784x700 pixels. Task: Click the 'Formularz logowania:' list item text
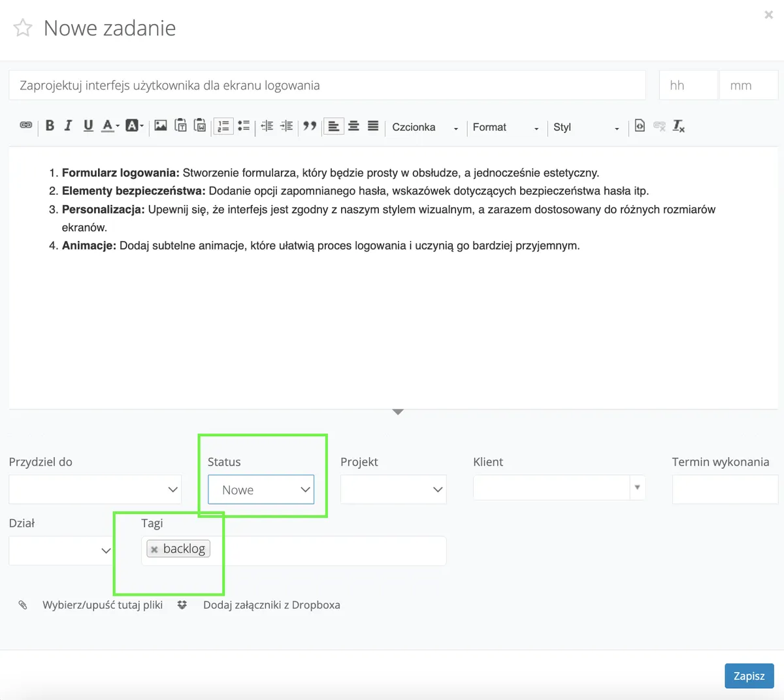point(120,173)
